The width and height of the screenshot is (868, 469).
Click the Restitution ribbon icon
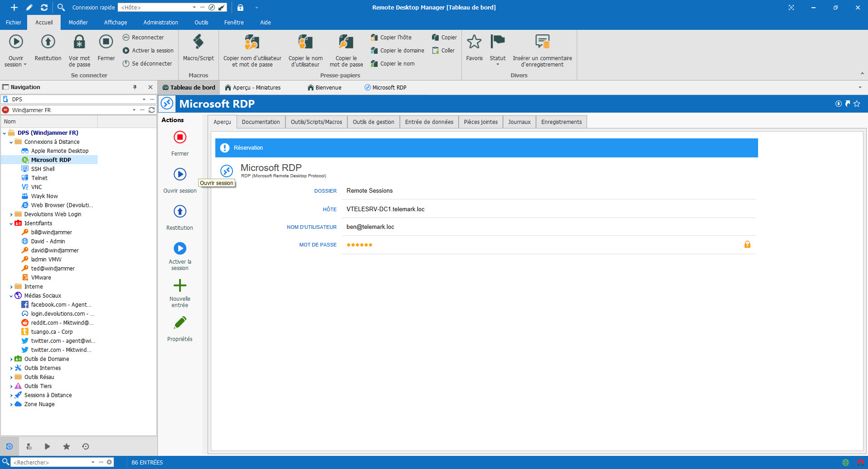(48, 42)
